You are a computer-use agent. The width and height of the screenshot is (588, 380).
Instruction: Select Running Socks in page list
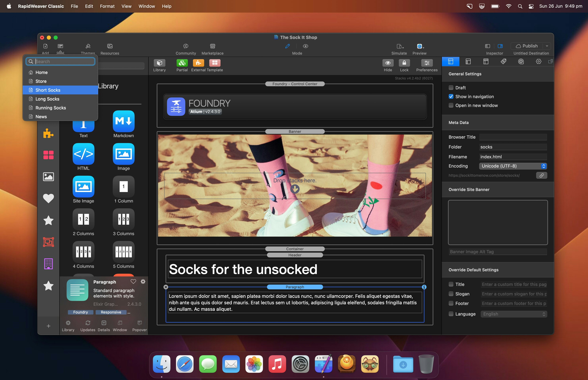(60, 108)
